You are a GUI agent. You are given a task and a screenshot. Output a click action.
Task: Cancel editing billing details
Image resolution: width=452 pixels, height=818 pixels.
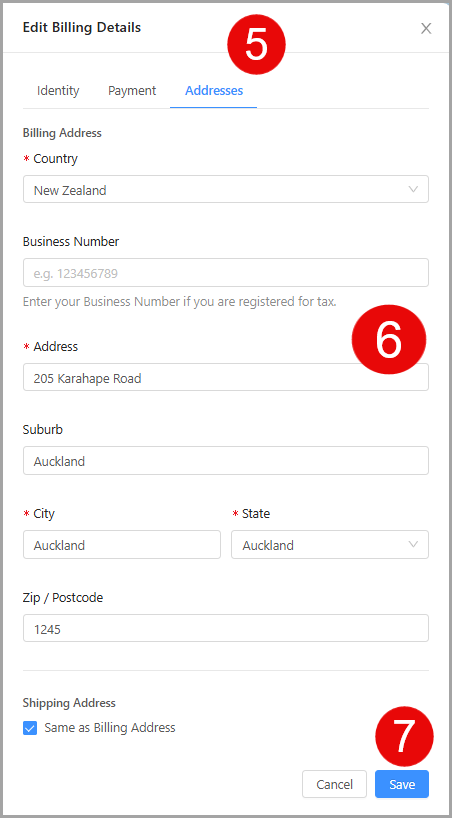(335, 784)
